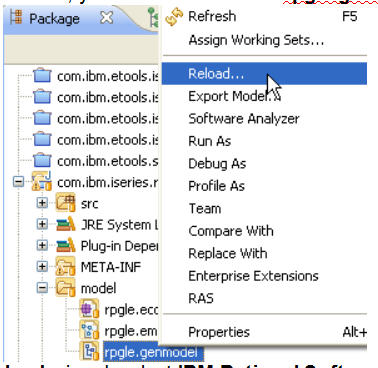Click the rpgle.ecore file icon
This screenshot has height=368, width=378.
point(89,308)
